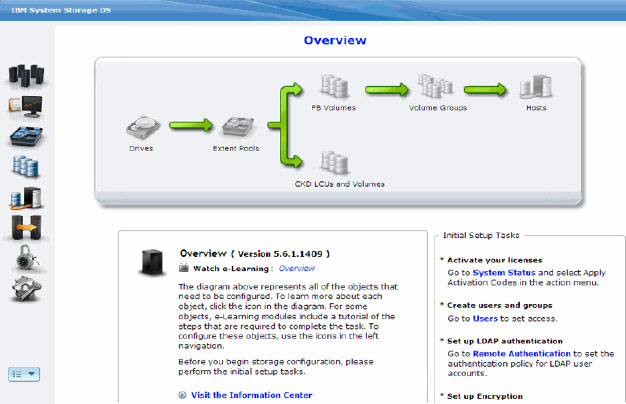Click the Set up LDAP authentication heading
This screenshot has width=626, height=404.
505,341
